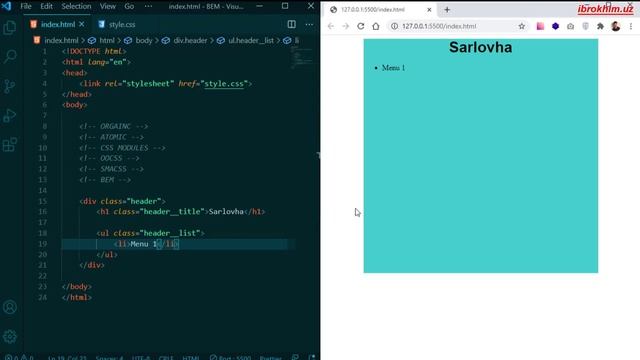640x360 pixels.
Task: Click UTF-8 encoding in status bar
Action: point(141,358)
